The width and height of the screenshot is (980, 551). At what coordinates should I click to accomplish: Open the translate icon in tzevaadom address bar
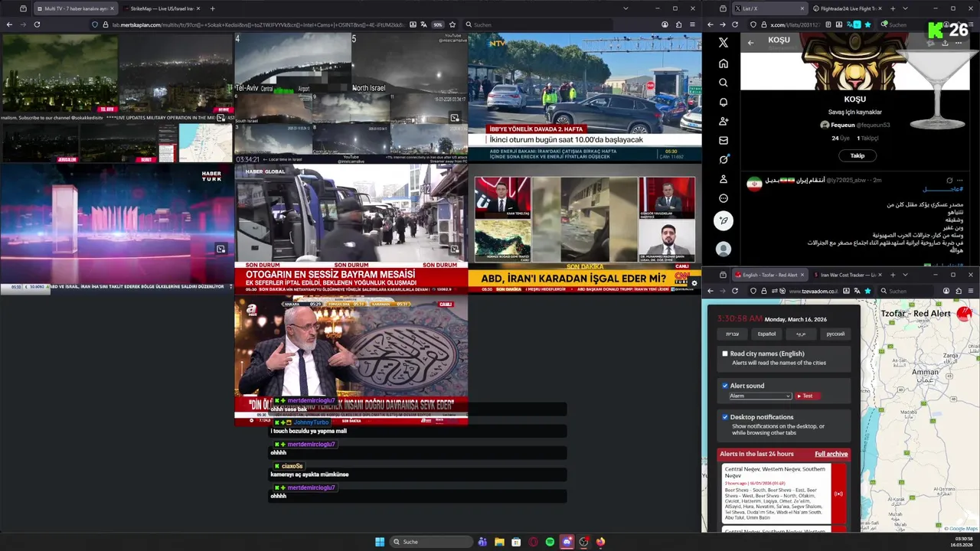tap(857, 291)
